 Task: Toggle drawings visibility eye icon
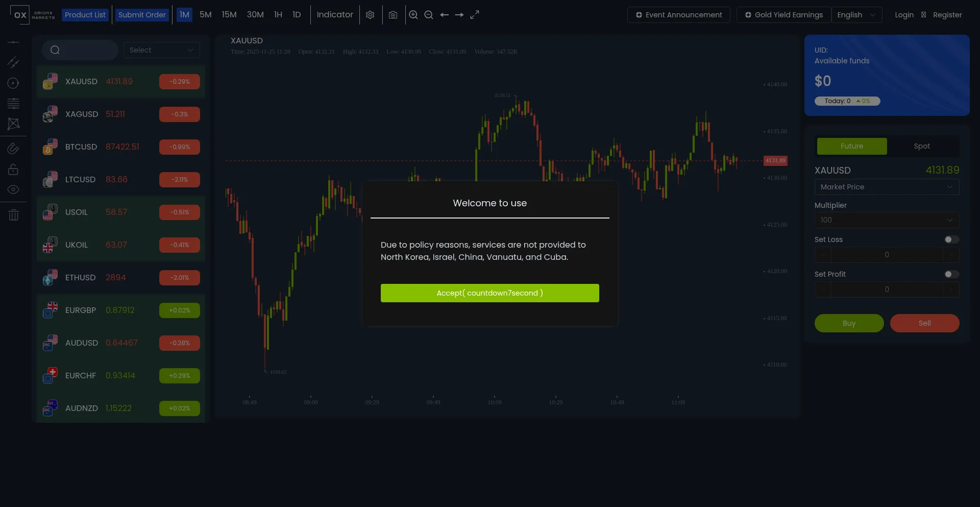13,189
